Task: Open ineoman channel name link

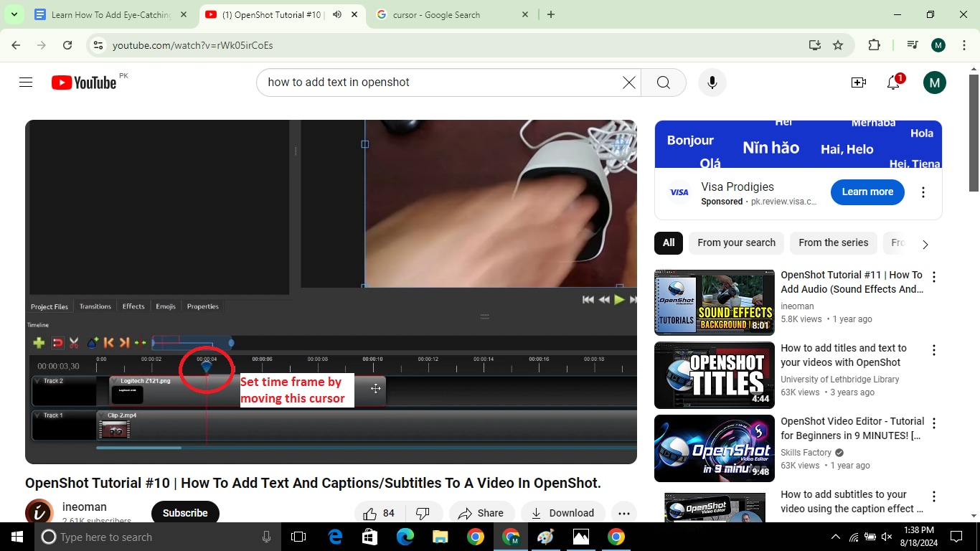Action: 85,507
